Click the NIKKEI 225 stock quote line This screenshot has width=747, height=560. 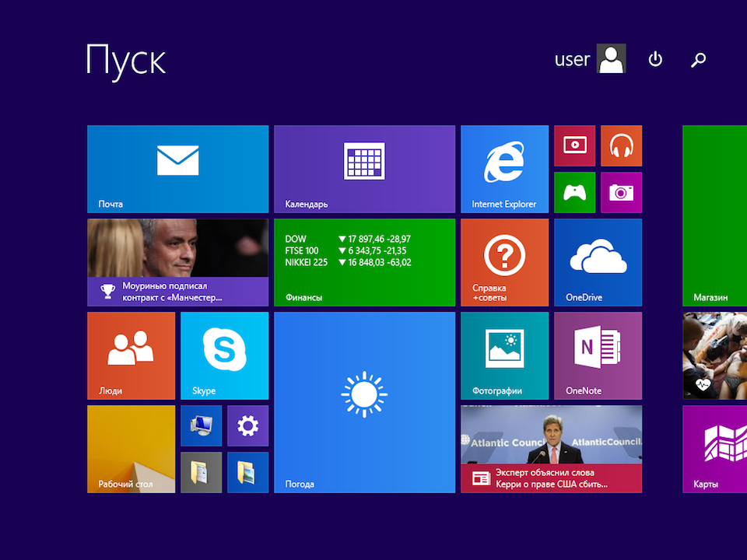(348, 262)
